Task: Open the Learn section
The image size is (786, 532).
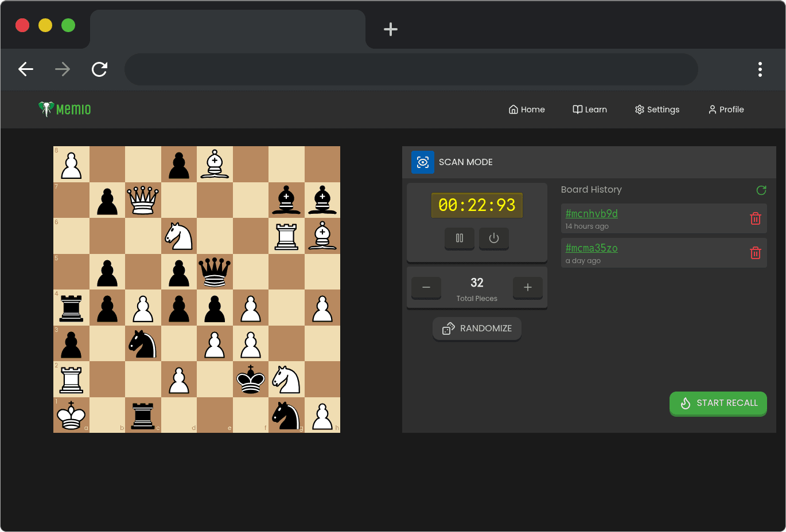Action: (x=590, y=109)
